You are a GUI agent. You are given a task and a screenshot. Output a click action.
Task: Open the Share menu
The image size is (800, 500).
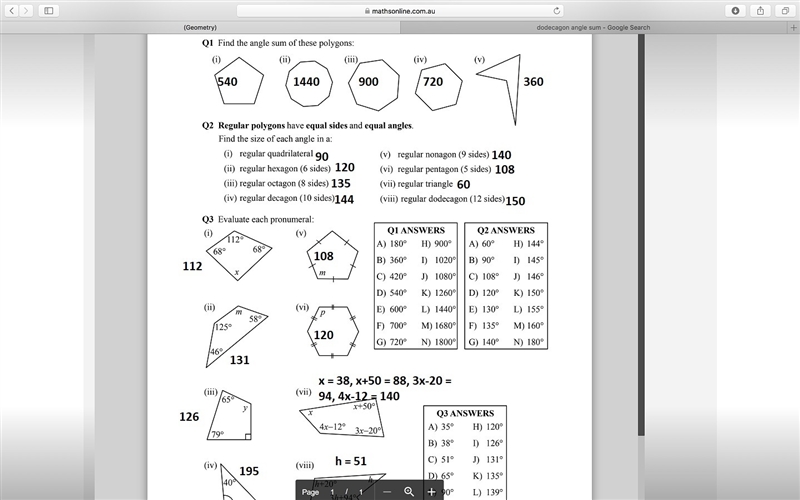pos(760,10)
